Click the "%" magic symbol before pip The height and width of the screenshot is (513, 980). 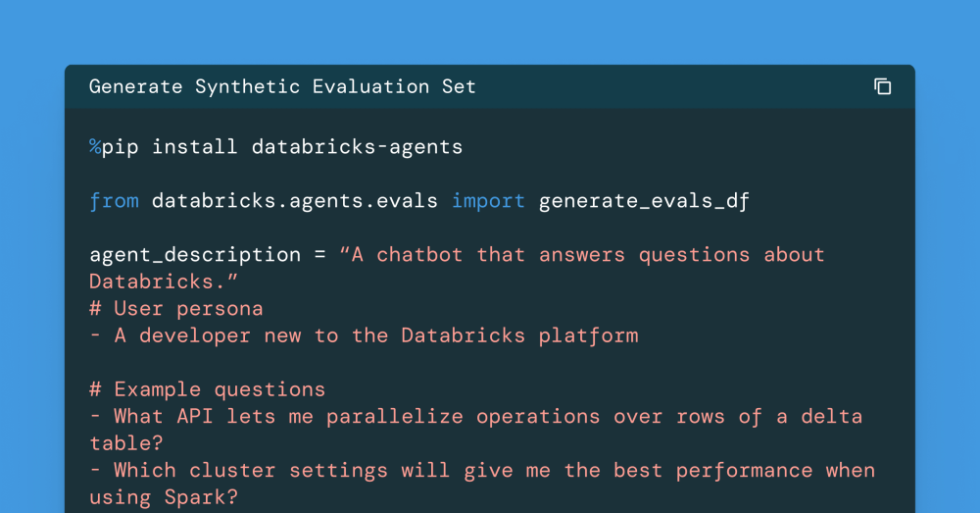click(x=95, y=147)
